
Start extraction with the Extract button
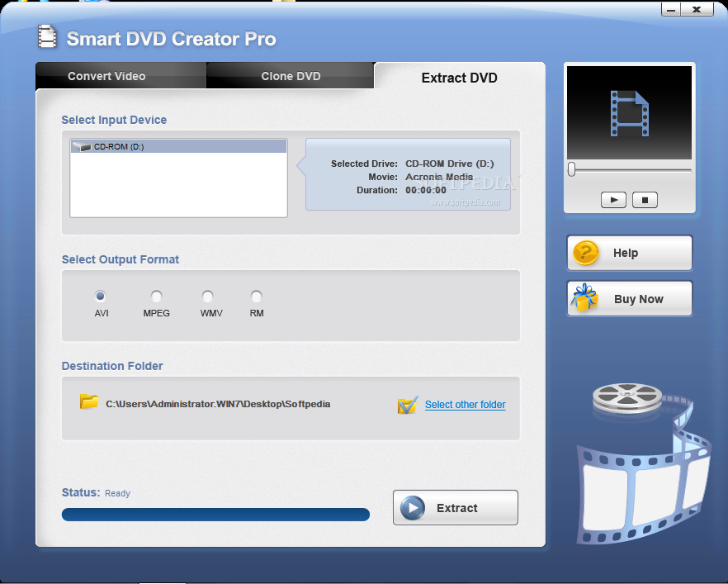point(456,507)
